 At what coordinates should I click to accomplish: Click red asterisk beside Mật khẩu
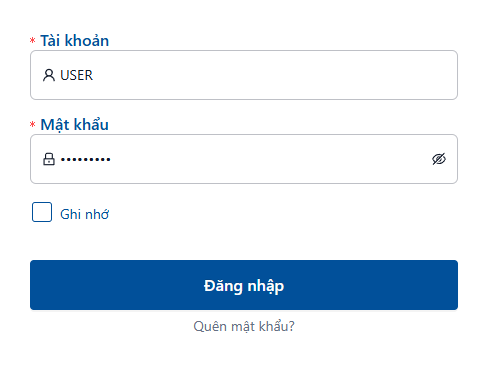pyautogui.click(x=32, y=125)
